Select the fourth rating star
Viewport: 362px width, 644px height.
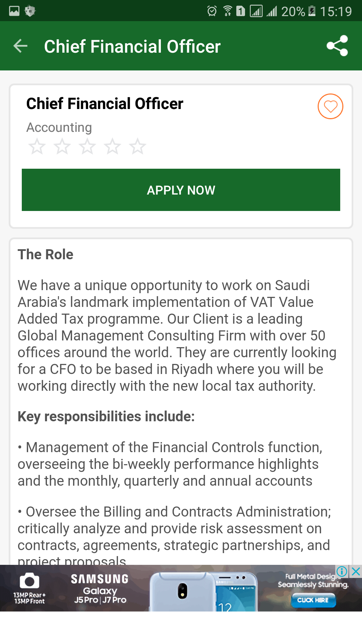(x=112, y=147)
